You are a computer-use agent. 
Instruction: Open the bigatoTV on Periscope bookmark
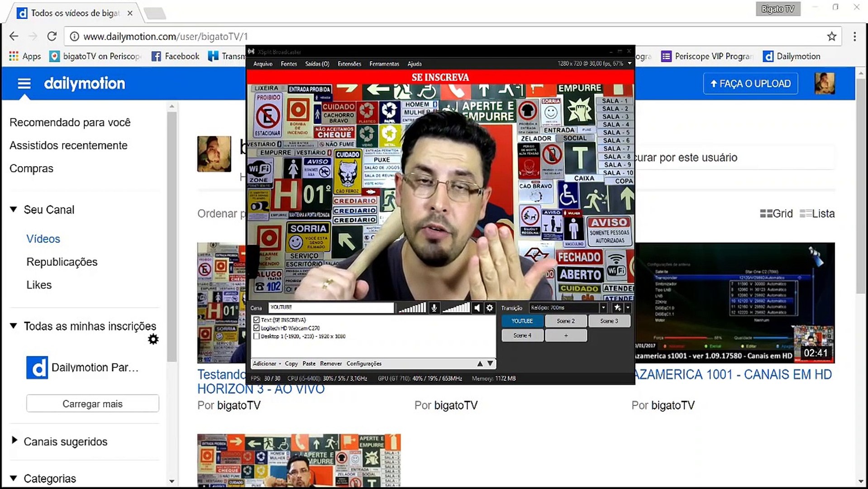[95, 56]
